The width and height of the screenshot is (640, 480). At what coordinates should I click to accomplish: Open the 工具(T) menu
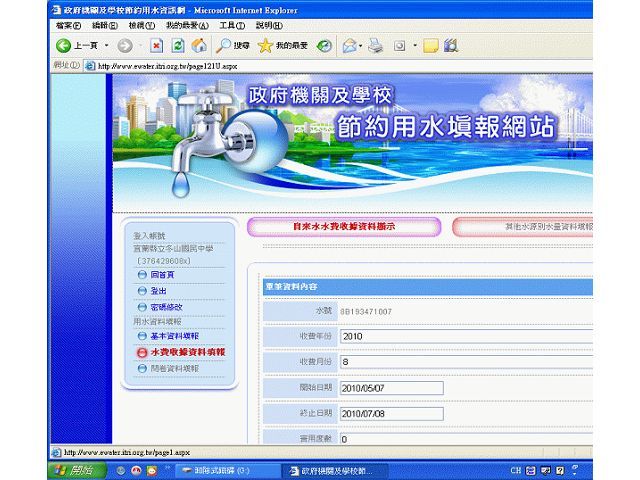click(x=232, y=25)
